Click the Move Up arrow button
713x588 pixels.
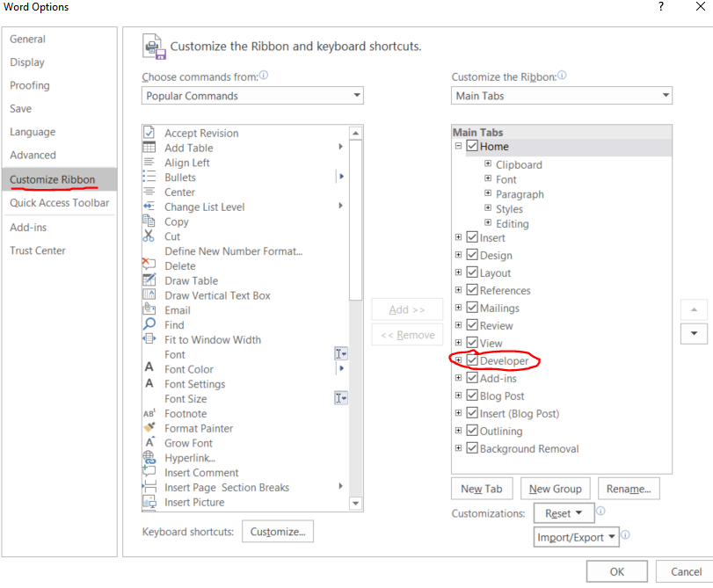(x=694, y=310)
